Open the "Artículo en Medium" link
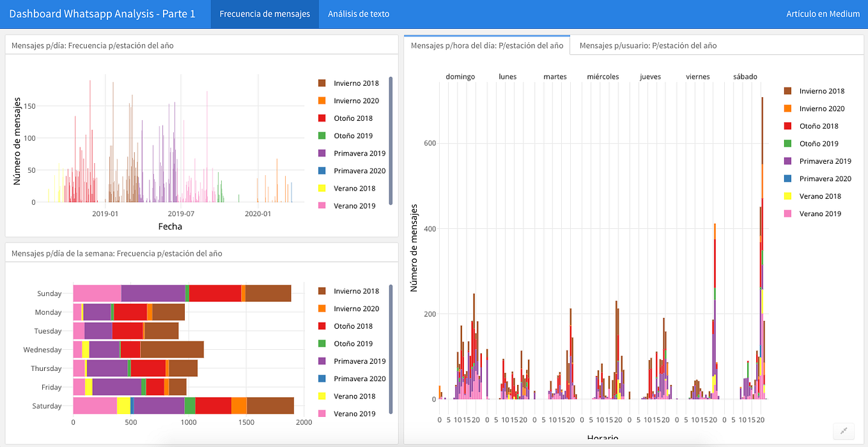This screenshot has height=447, width=868. [x=823, y=13]
